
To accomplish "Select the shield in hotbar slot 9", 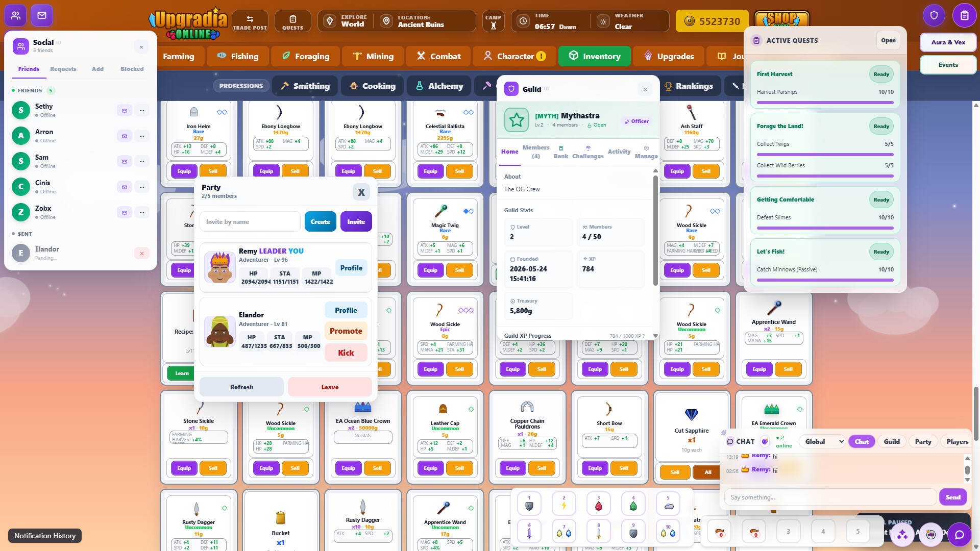I will [x=633, y=531].
